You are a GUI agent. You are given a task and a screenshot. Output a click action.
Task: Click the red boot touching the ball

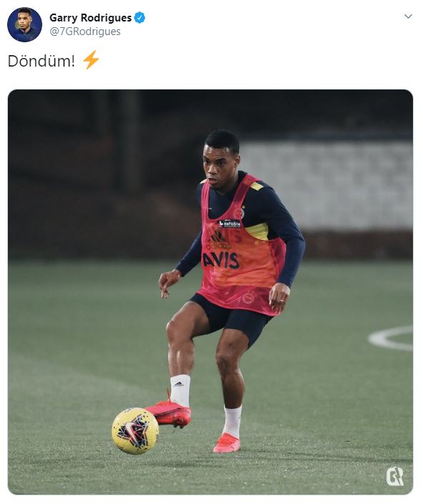(x=170, y=412)
